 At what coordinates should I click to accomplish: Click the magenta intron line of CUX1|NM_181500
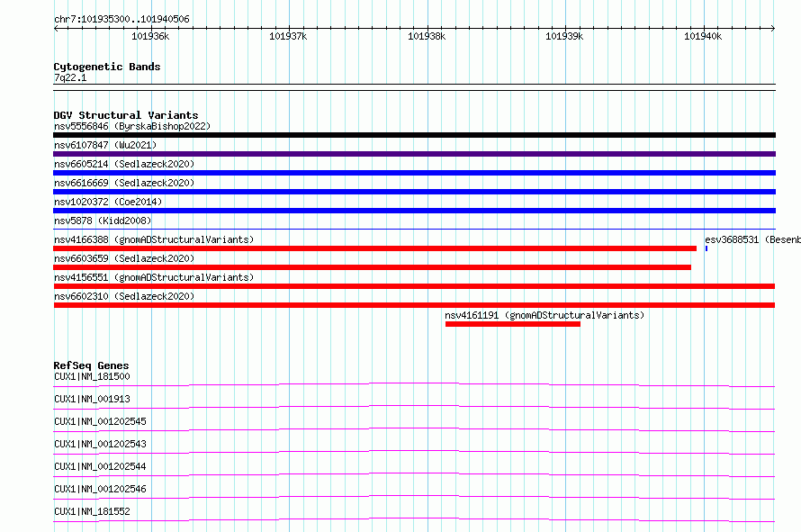click(x=414, y=383)
